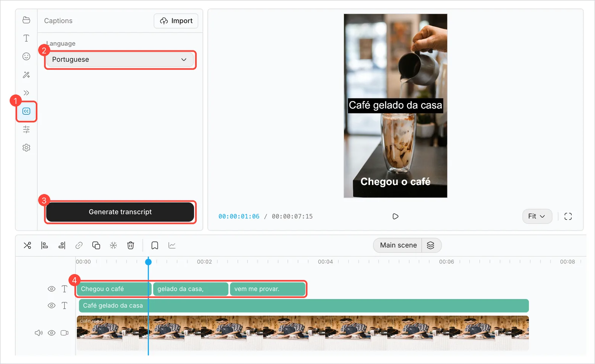
Task: Open the Text tool panel in sidebar
Action: [x=26, y=38]
